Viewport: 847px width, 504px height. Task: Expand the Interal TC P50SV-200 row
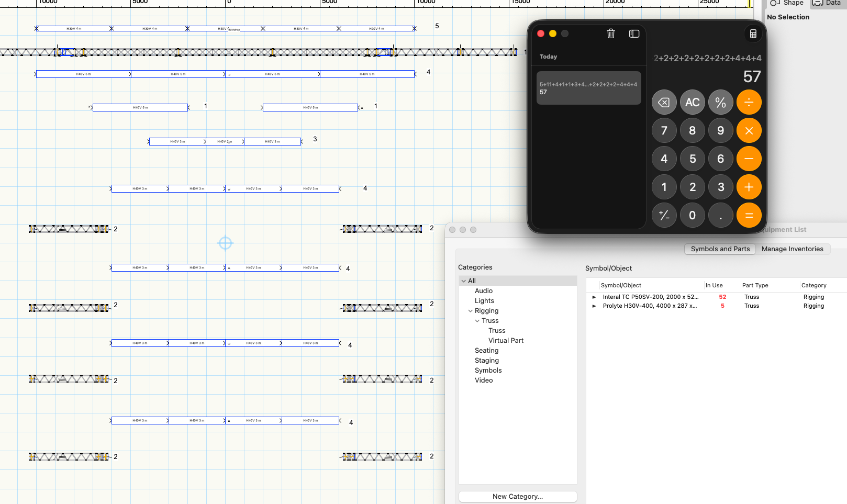coord(594,297)
